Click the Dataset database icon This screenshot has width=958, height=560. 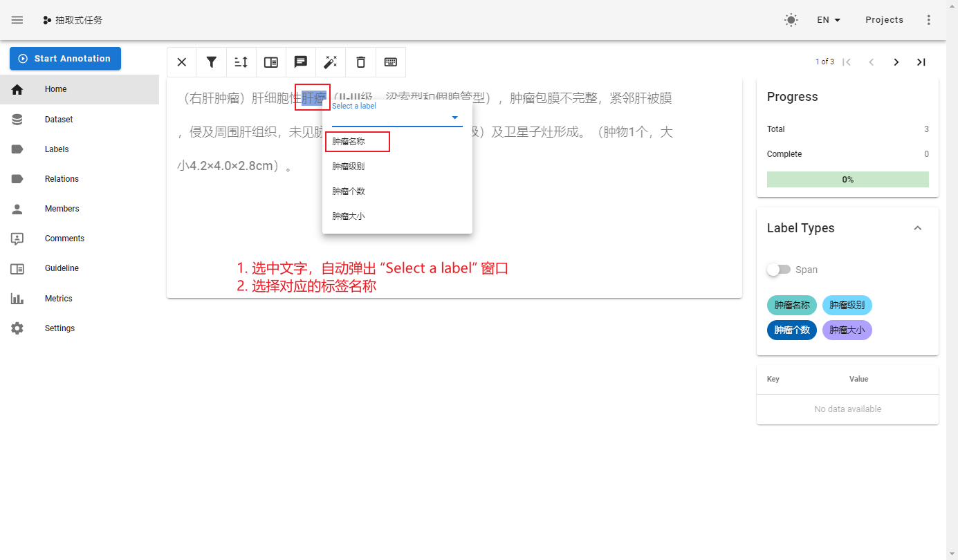click(17, 120)
